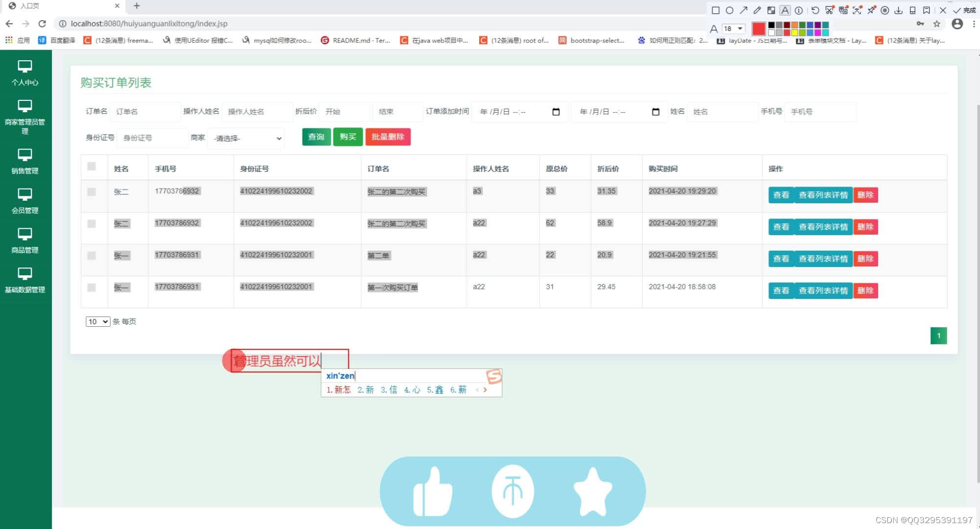The height and width of the screenshot is (529, 980).
Task: Cancel the screenshot with X icon
Action: point(943,10)
